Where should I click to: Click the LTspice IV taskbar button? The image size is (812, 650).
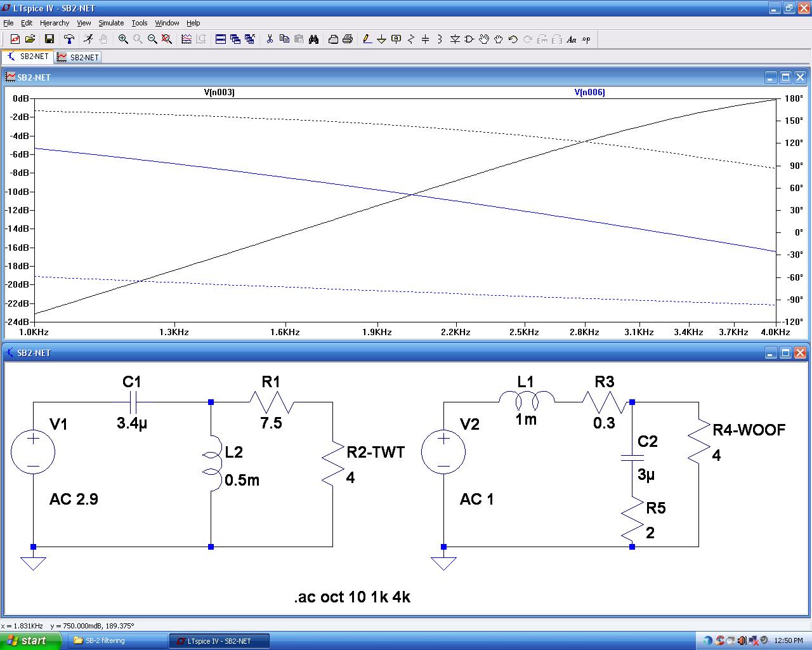point(219,640)
